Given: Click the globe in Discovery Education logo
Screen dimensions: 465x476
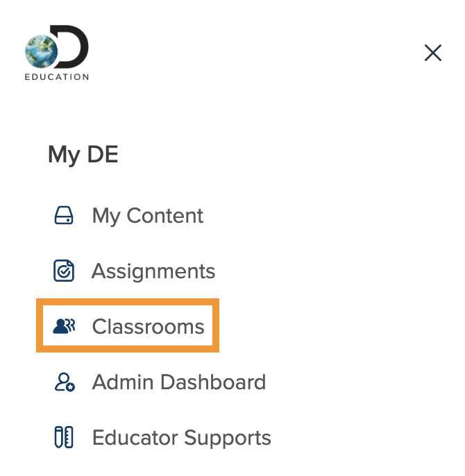Looking at the screenshot, I should [42, 51].
